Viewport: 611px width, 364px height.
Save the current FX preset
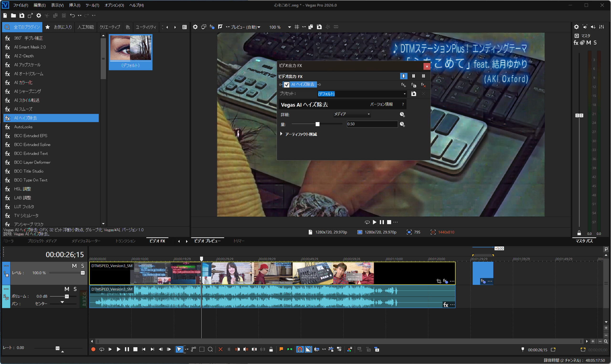pos(413,94)
